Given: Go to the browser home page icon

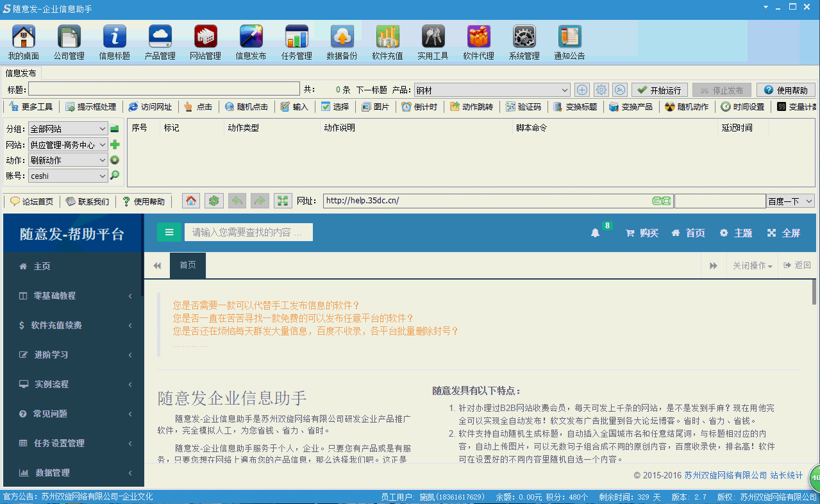Looking at the screenshot, I should (x=190, y=201).
